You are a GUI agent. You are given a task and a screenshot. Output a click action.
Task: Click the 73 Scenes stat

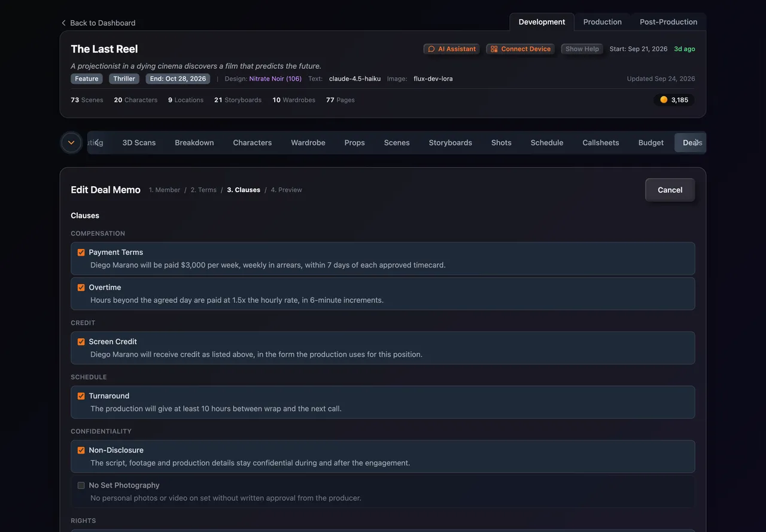(87, 100)
